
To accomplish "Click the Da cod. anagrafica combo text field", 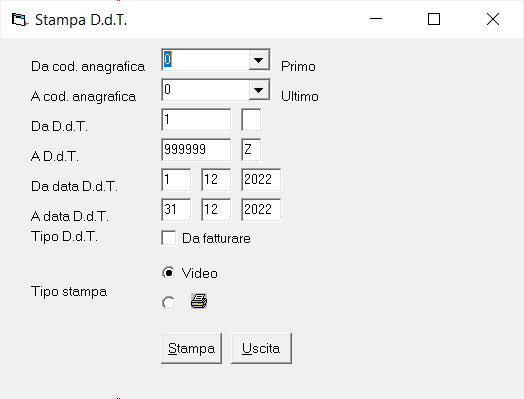I will pyautogui.click(x=206, y=60).
